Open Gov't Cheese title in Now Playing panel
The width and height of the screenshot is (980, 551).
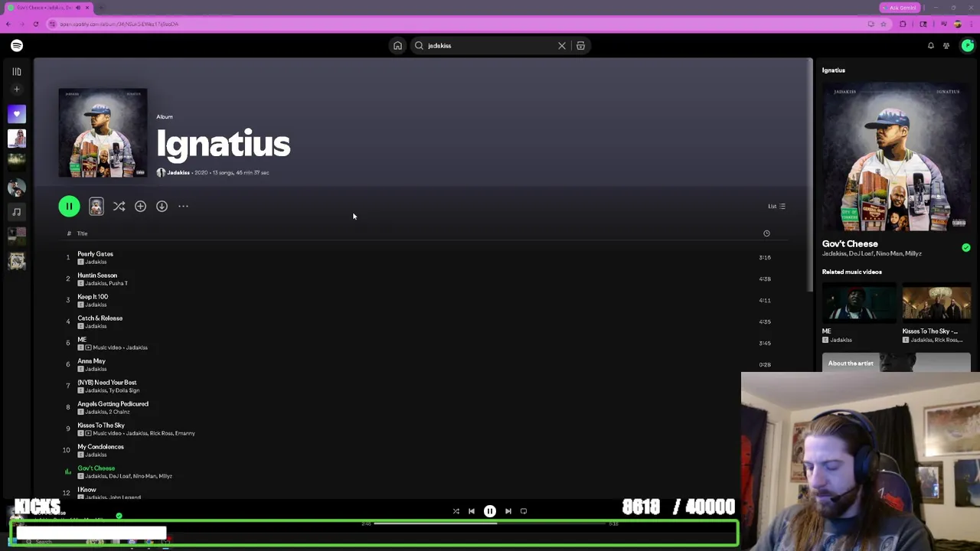[850, 244]
